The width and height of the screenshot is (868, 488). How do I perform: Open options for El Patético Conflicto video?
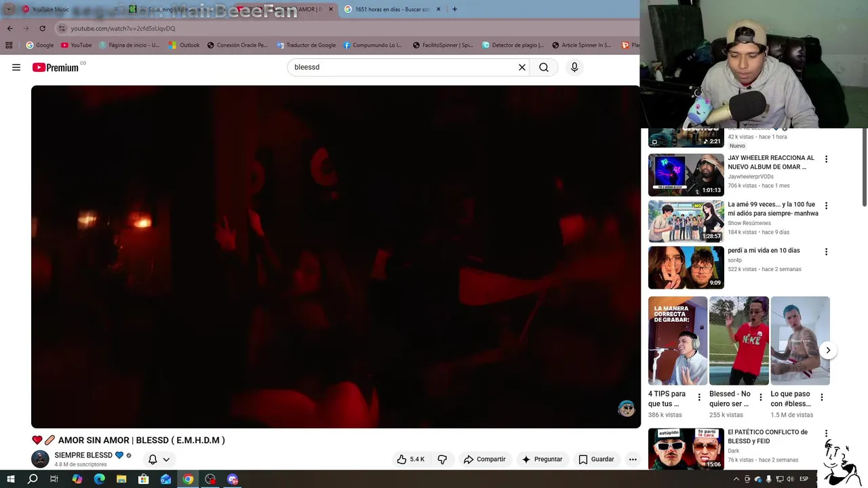(826, 433)
